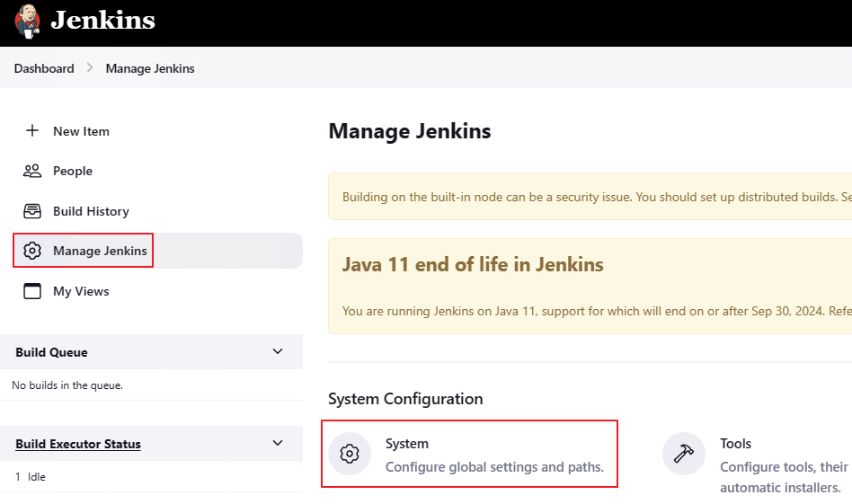Click the built-in node security warning
852x504 pixels.
(x=590, y=197)
